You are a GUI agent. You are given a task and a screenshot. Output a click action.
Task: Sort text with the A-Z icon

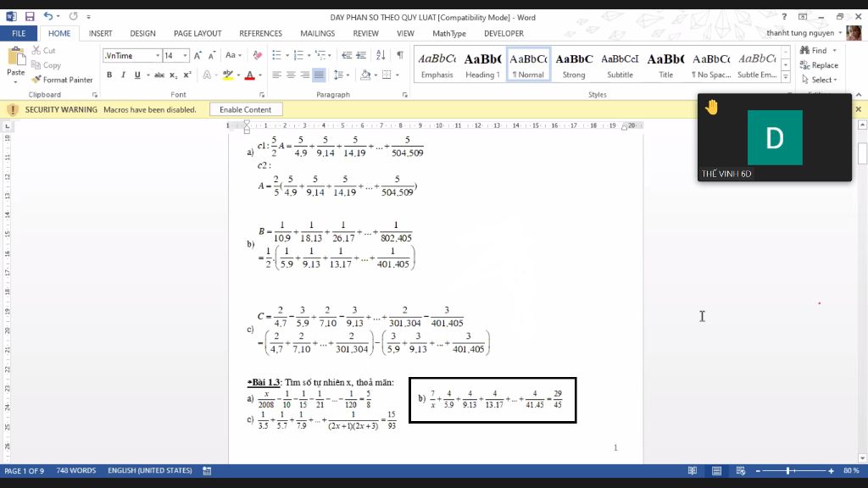(381, 55)
